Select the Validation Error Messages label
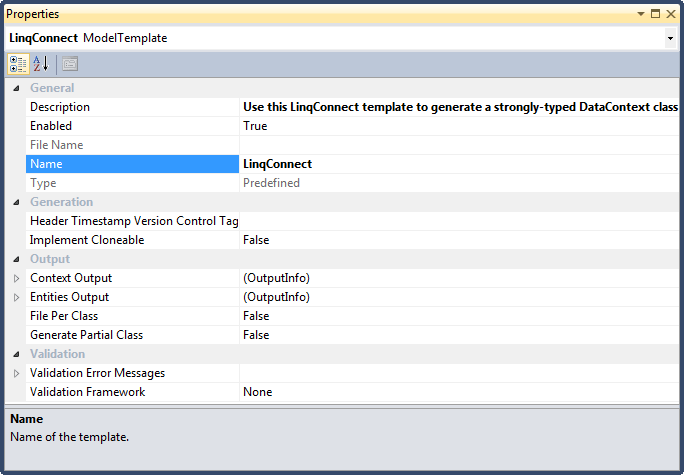This screenshot has height=475, width=684. click(97, 373)
